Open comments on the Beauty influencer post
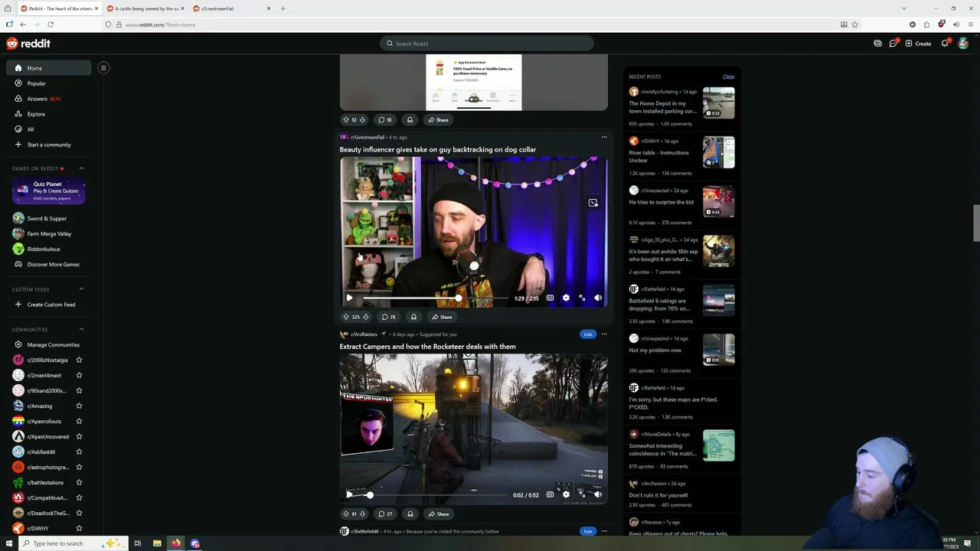This screenshot has width=980, height=551. tap(388, 317)
